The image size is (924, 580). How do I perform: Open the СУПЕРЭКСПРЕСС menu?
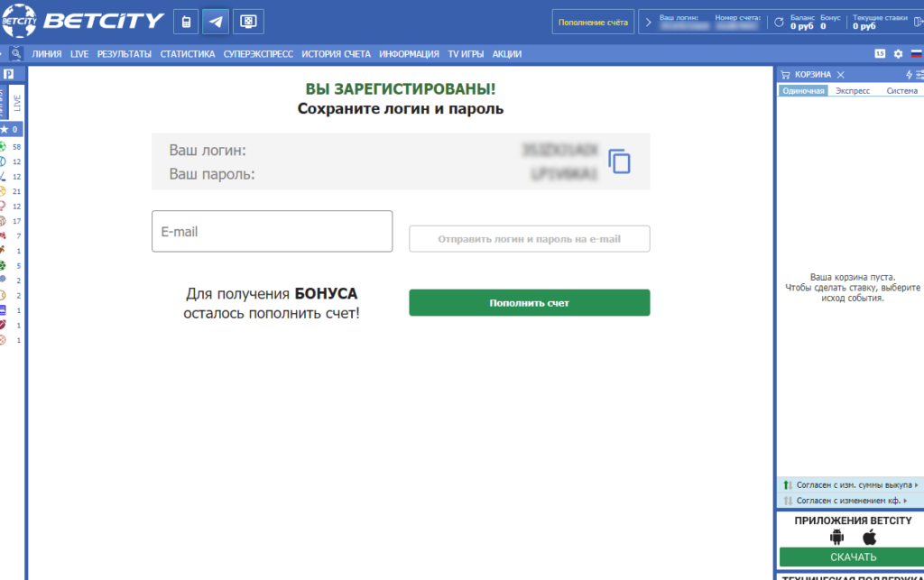258,54
